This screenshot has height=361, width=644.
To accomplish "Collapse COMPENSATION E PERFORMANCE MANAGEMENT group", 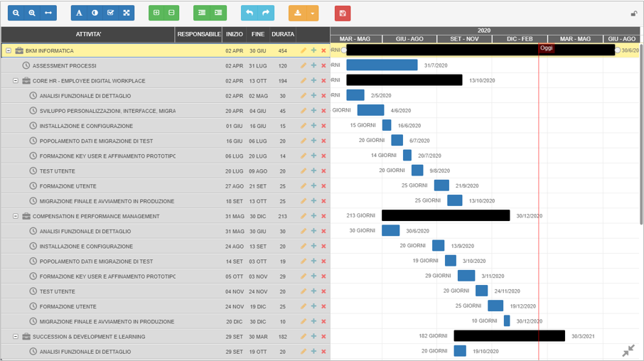I will [15, 216].
